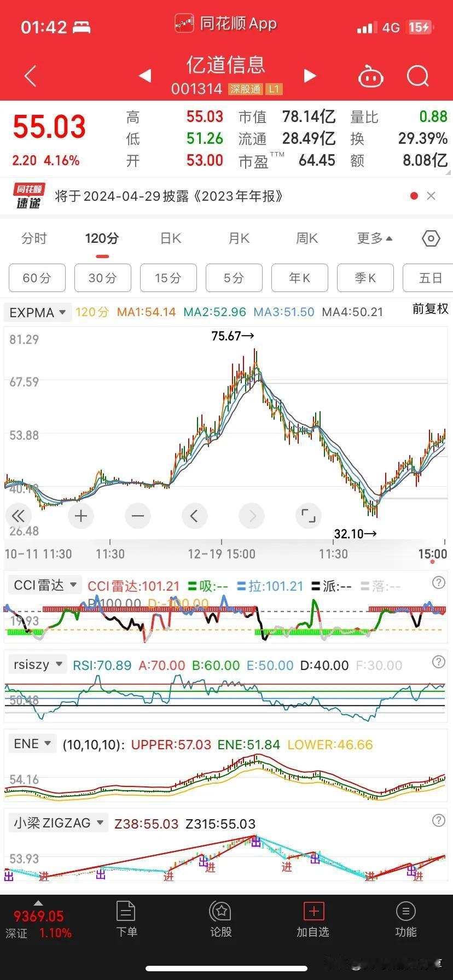Tap the RSI:70.89 readout
This screenshot has height=980, width=453.
click(x=102, y=666)
